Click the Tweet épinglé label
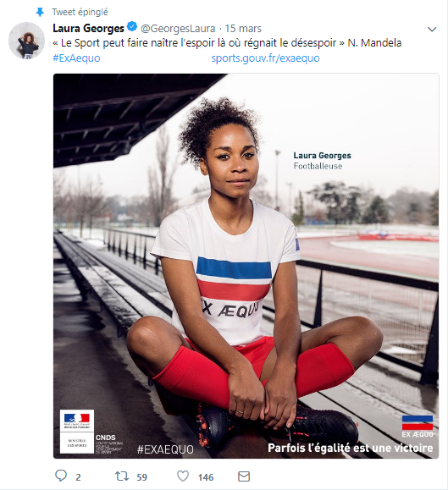The width and height of the screenshot is (448, 490). pos(80,12)
